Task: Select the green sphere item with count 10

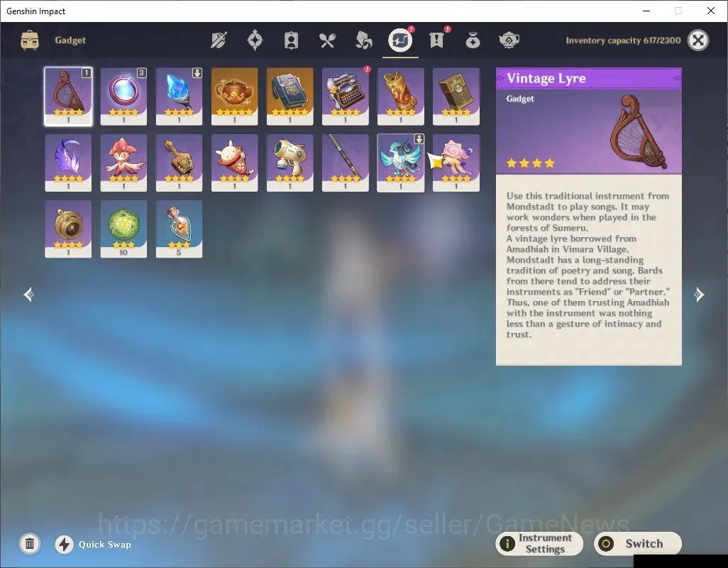Action: pos(123,229)
